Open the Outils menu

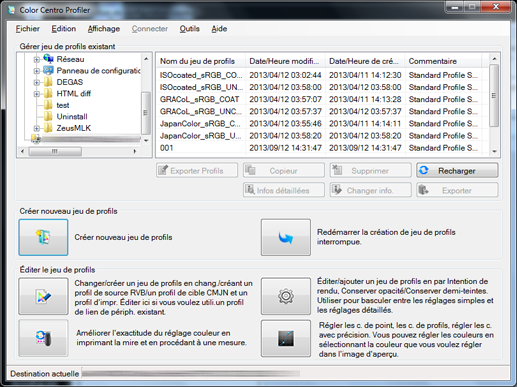point(189,29)
